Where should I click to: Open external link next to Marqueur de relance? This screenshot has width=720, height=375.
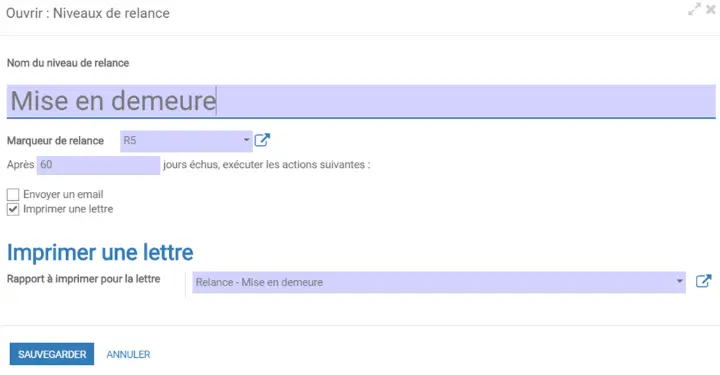click(x=262, y=140)
